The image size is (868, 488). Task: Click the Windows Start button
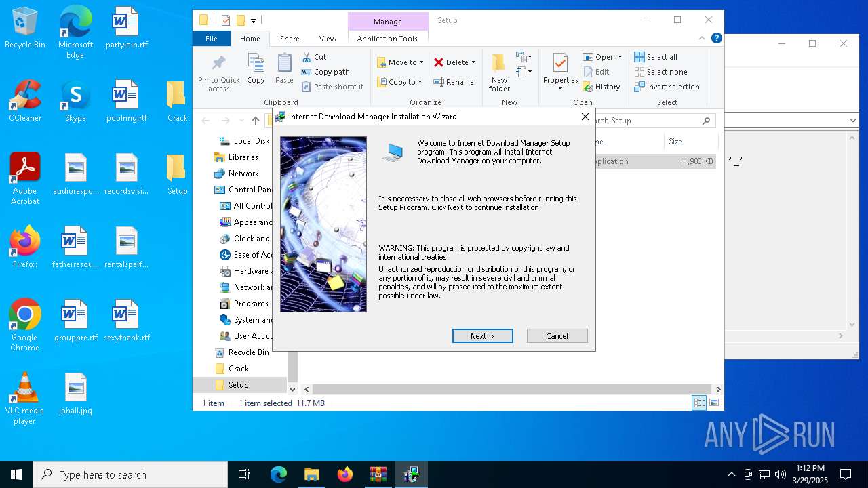[16, 474]
